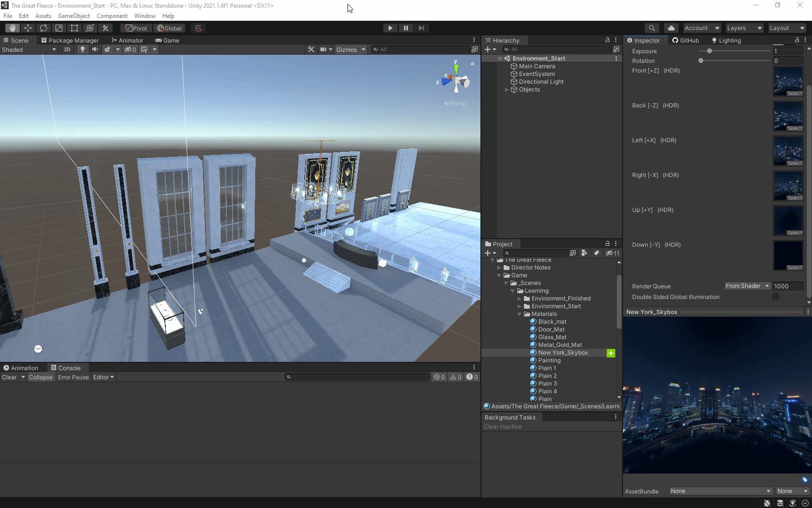Toggle 2D view mode in the Scene

(x=67, y=49)
